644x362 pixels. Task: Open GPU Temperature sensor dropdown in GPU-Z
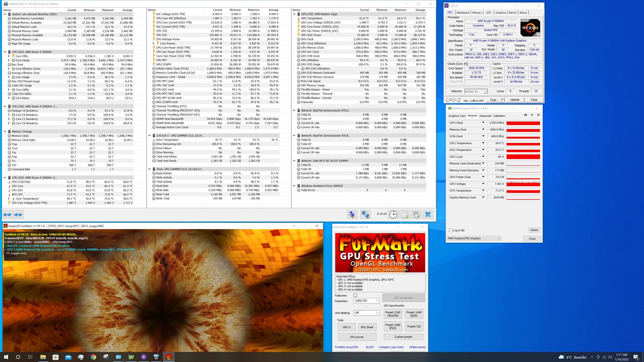(x=483, y=143)
